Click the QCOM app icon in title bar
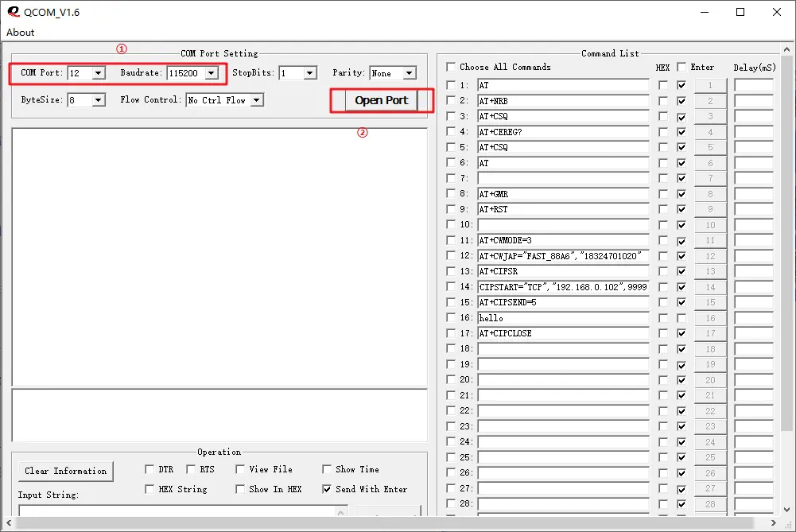The width and height of the screenshot is (796, 532). [x=14, y=12]
